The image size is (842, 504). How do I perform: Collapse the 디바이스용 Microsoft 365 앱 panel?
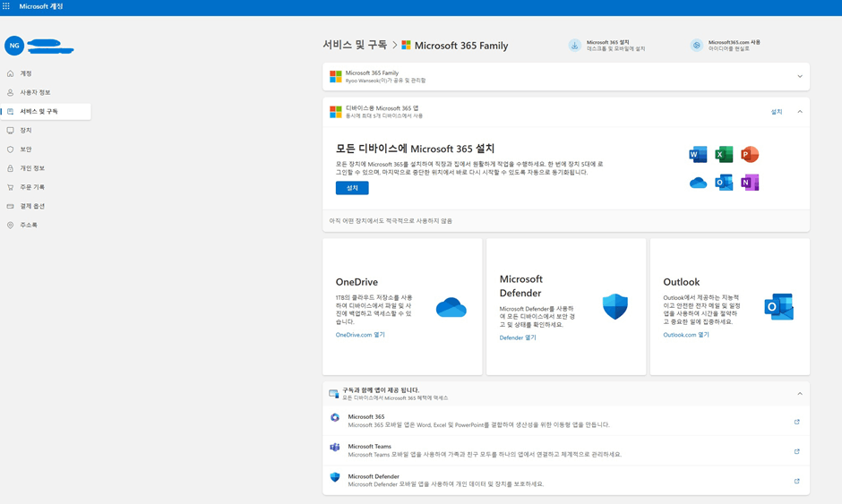tap(800, 112)
